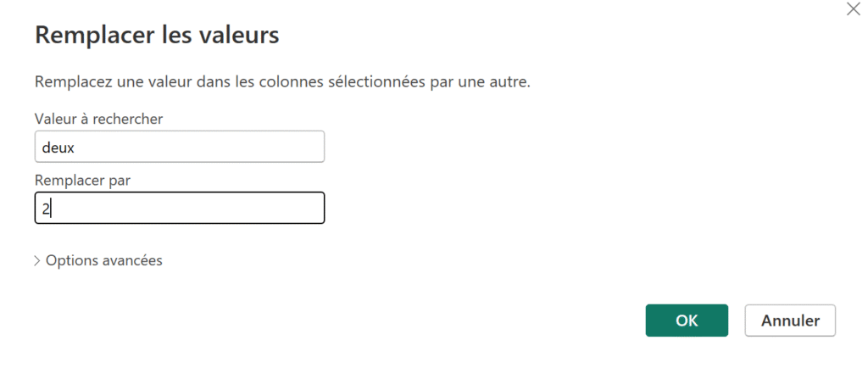Click the Remplacer par label
The height and width of the screenshot is (368, 868).
(x=83, y=180)
